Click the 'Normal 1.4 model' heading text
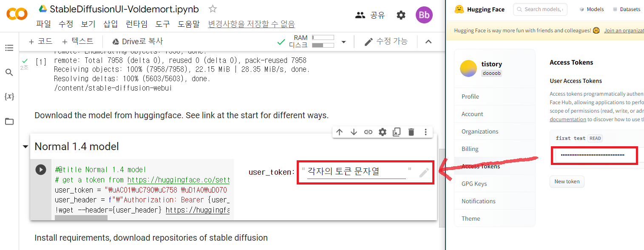Screen dimensions: 644x250 click(x=77, y=147)
